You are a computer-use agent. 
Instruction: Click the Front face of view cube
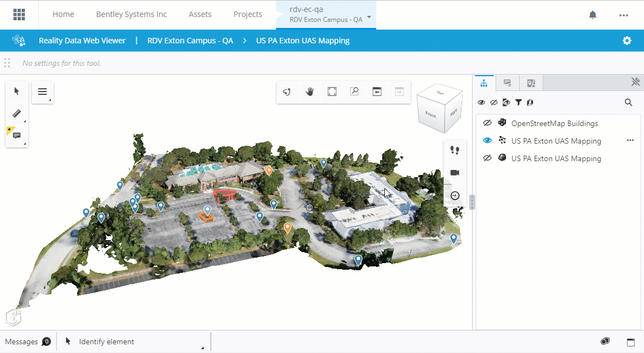(430, 114)
